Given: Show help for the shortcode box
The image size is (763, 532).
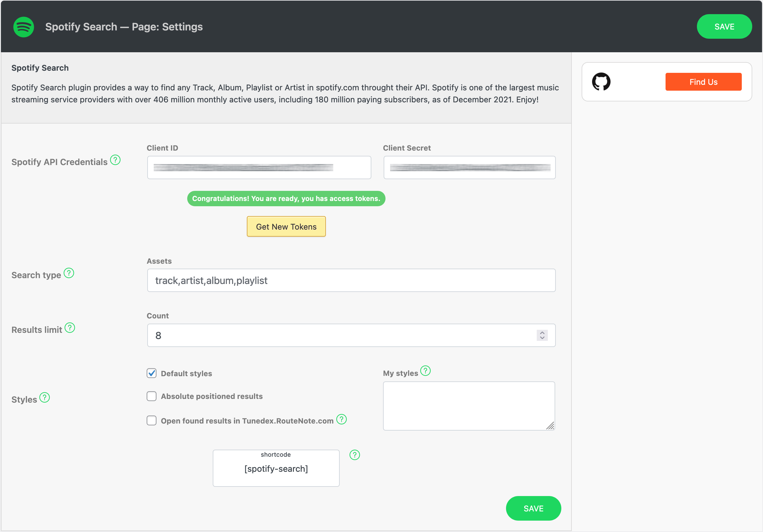Looking at the screenshot, I should click(x=354, y=455).
